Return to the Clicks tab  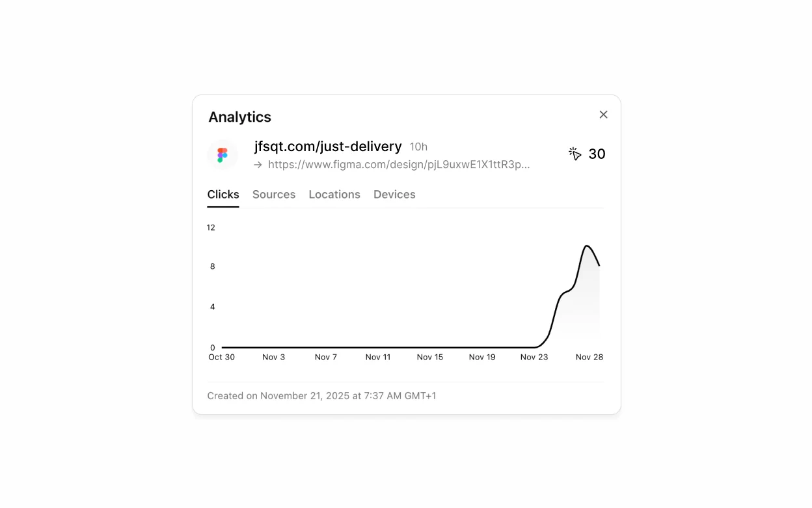tap(223, 194)
